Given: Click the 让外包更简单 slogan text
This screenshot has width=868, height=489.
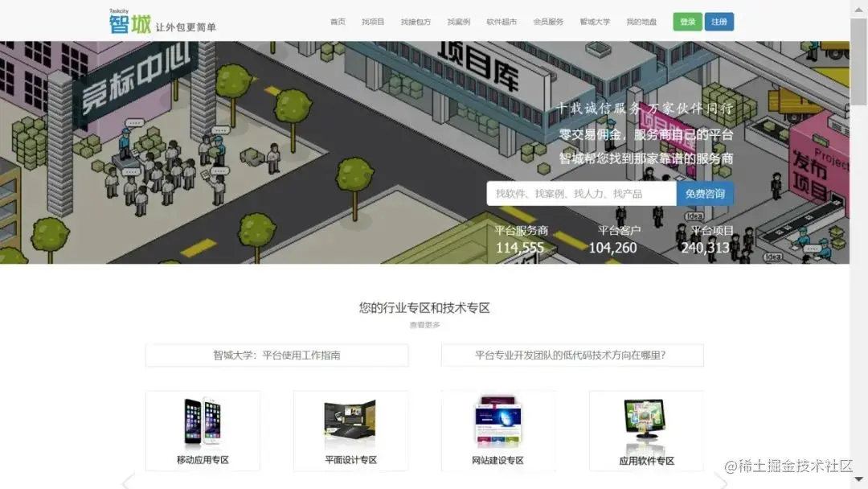Looking at the screenshot, I should tap(186, 27).
